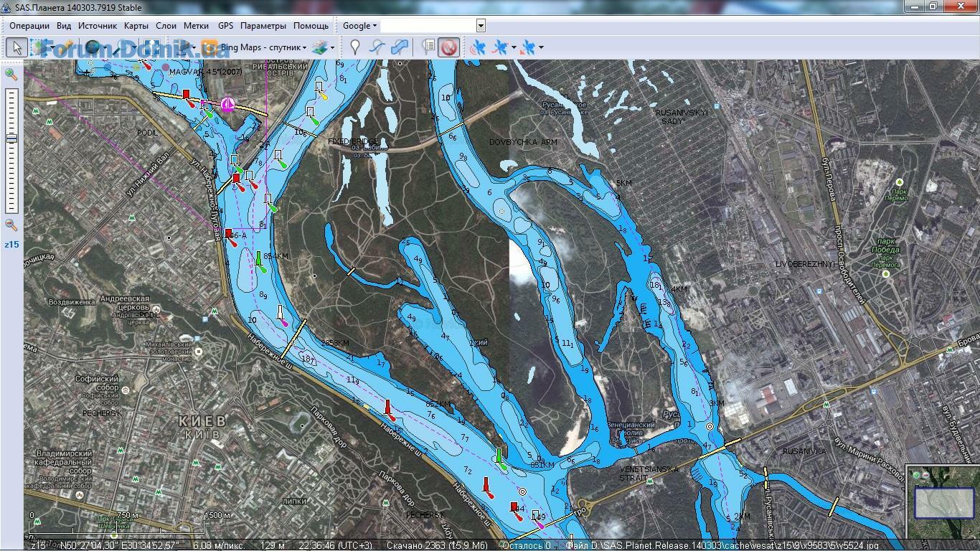Viewport: 980px width, 551px height.
Task: Click the map source icon
Action: [x=184, y=47]
